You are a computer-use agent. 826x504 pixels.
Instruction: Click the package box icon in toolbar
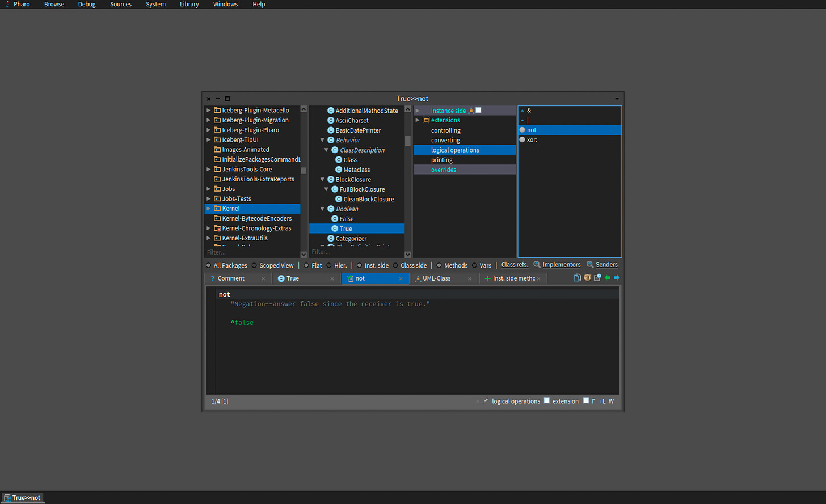point(587,278)
